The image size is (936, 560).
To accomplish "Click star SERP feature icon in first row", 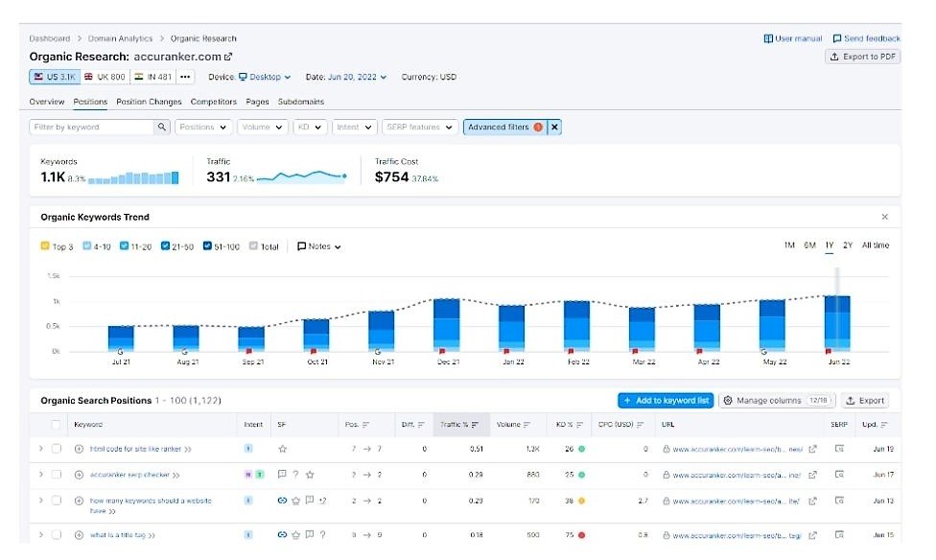I will (x=282, y=449).
